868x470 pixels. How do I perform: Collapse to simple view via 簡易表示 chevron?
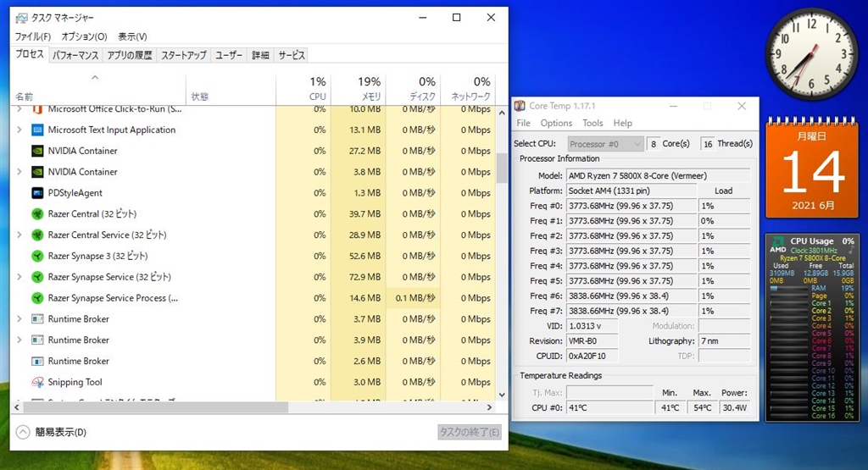click(x=23, y=433)
